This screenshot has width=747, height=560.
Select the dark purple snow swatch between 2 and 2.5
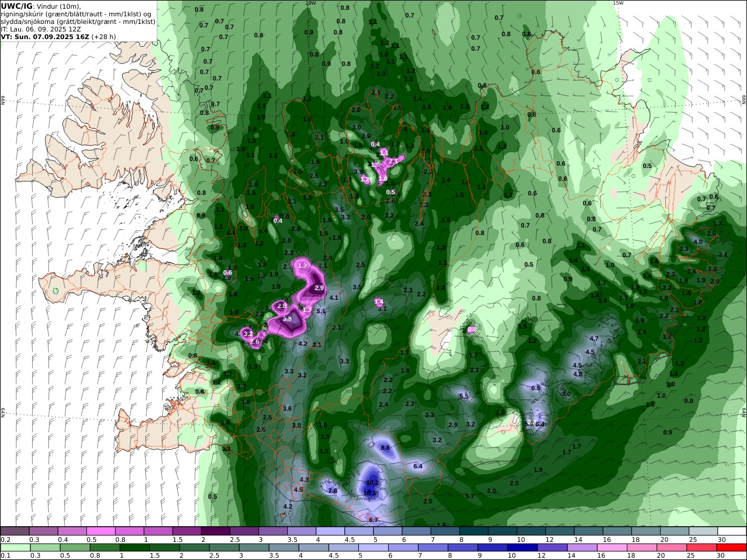(x=215, y=531)
